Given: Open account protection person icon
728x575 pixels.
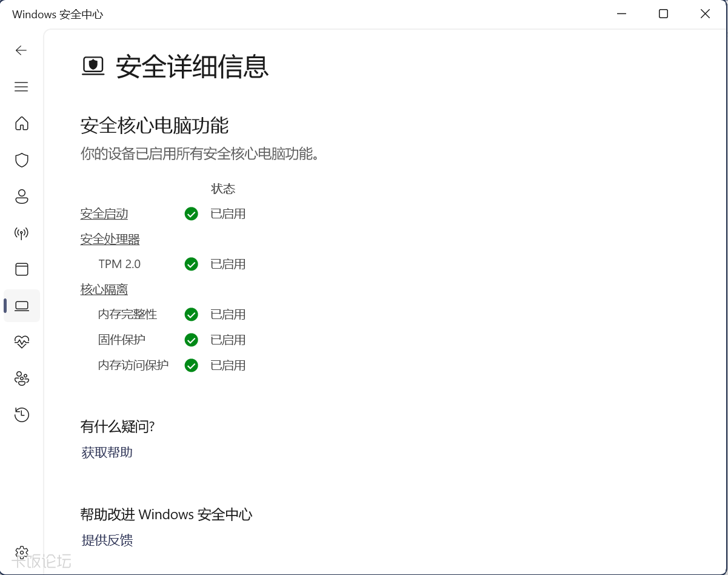Looking at the screenshot, I should point(21,197).
